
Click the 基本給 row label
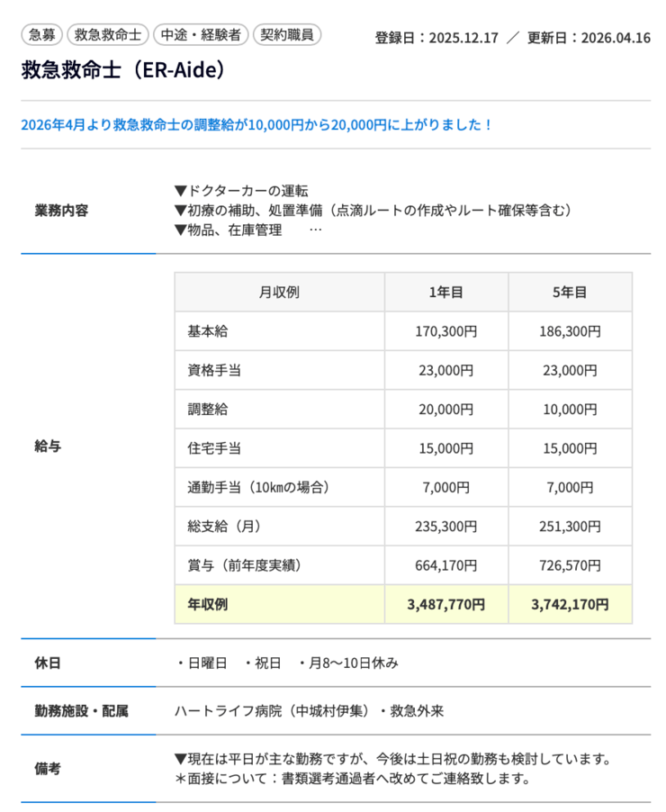(207, 331)
